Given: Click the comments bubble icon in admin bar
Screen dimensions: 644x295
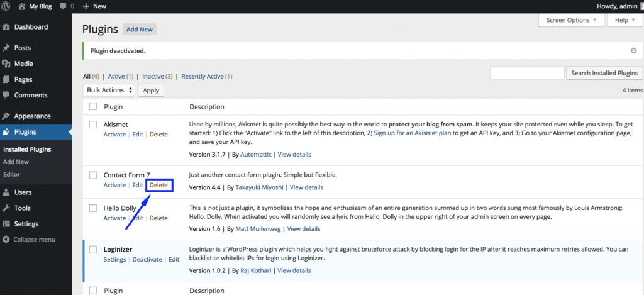Looking at the screenshot, I should (64, 6).
